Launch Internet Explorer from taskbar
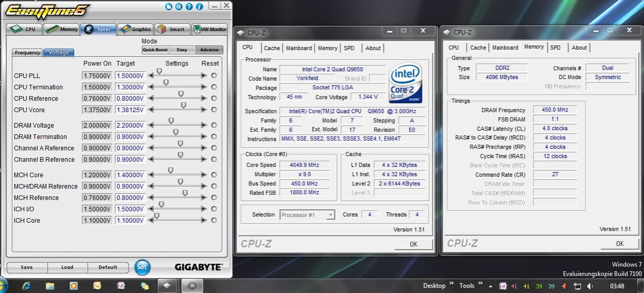Image resolution: width=644 pixels, height=293 pixels. [26, 285]
